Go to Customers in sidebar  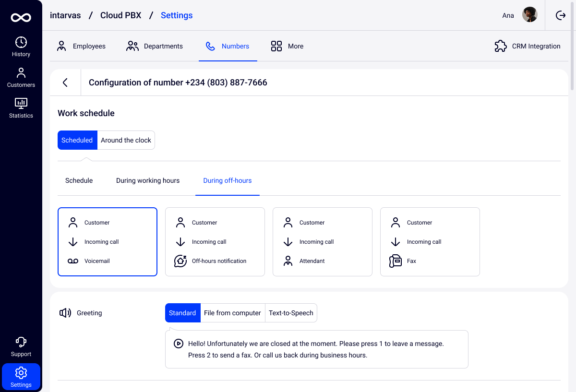[21, 78]
